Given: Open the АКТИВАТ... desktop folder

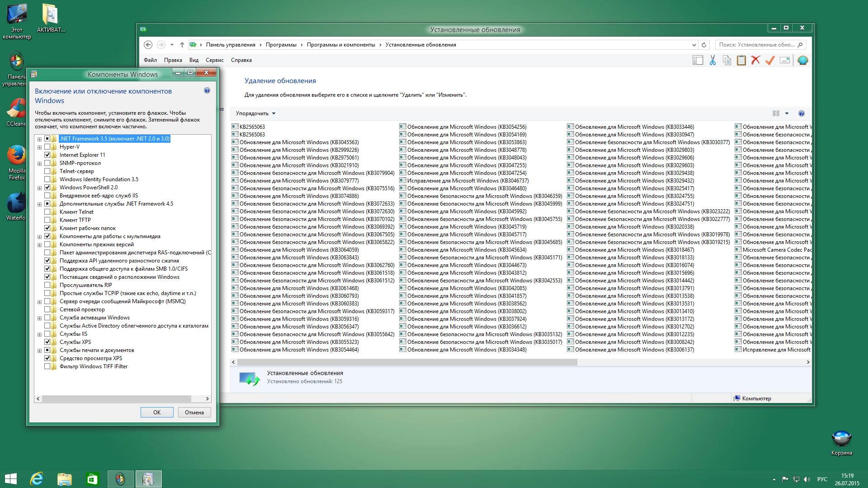Looking at the screenshot, I should click(51, 18).
